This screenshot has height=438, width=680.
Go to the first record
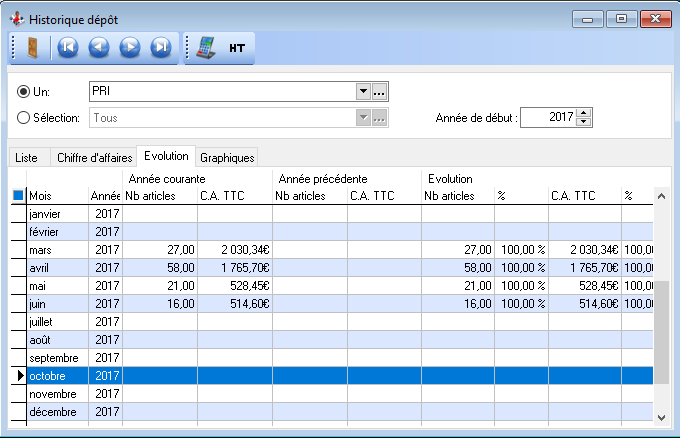tap(67, 47)
